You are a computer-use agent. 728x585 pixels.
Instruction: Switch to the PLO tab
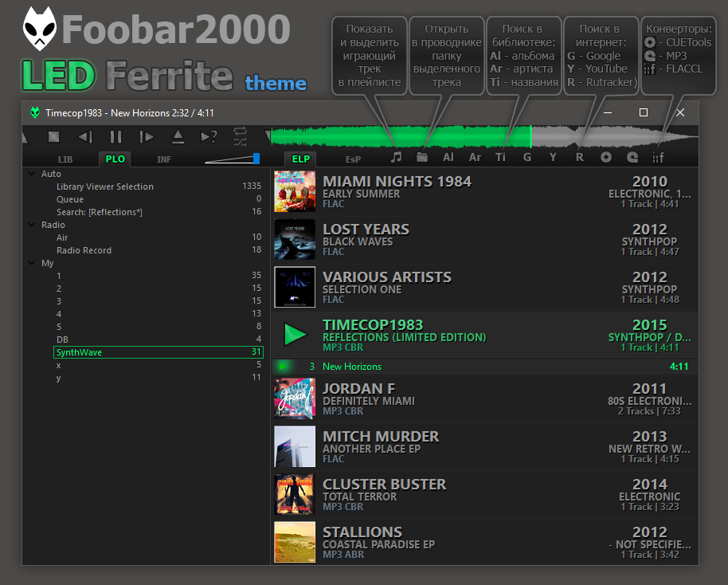pyautogui.click(x=115, y=159)
